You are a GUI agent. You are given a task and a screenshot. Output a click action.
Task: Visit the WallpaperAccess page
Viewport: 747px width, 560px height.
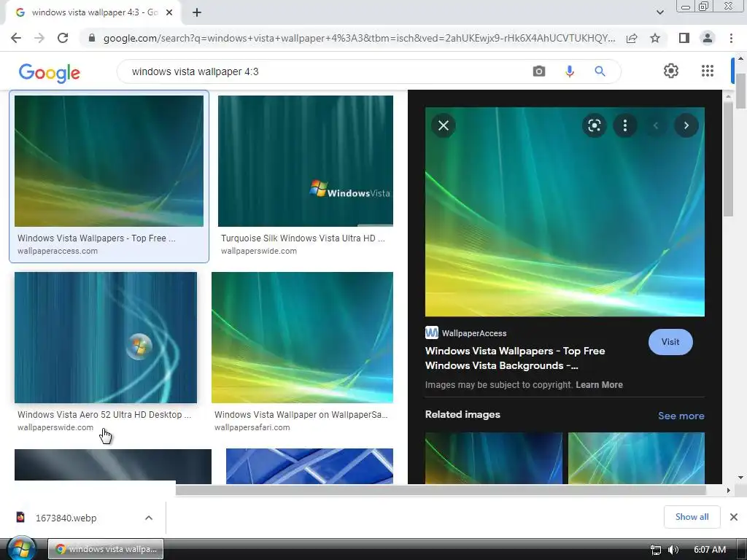[670, 342]
